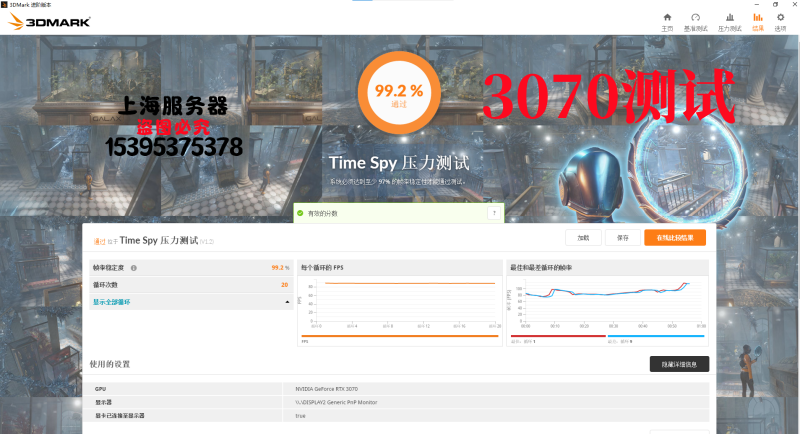Click the 3DMark title bar app icon
Image resolution: width=800 pixels, height=434 pixels.
[4, 4]
